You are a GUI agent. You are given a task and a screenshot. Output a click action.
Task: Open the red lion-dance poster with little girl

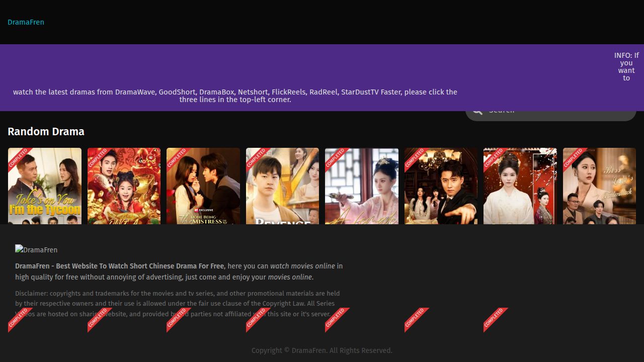click(x=124, y=186)
